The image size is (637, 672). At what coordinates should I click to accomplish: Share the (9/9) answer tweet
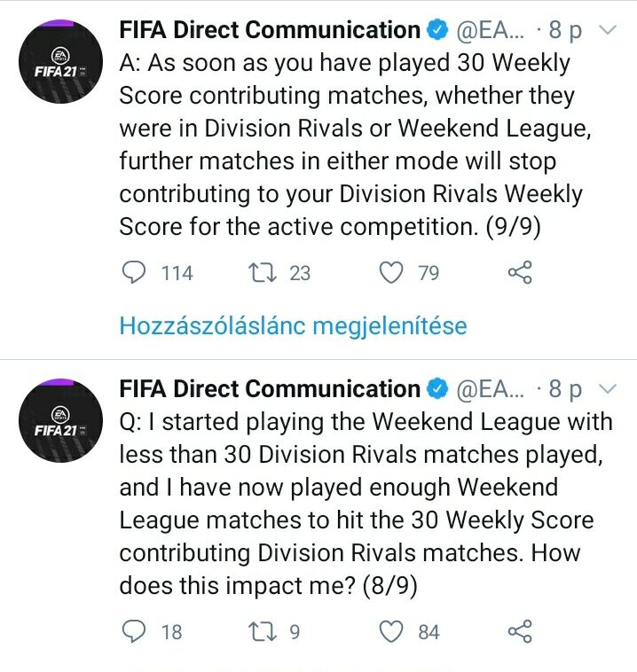[x=520, y=273]
